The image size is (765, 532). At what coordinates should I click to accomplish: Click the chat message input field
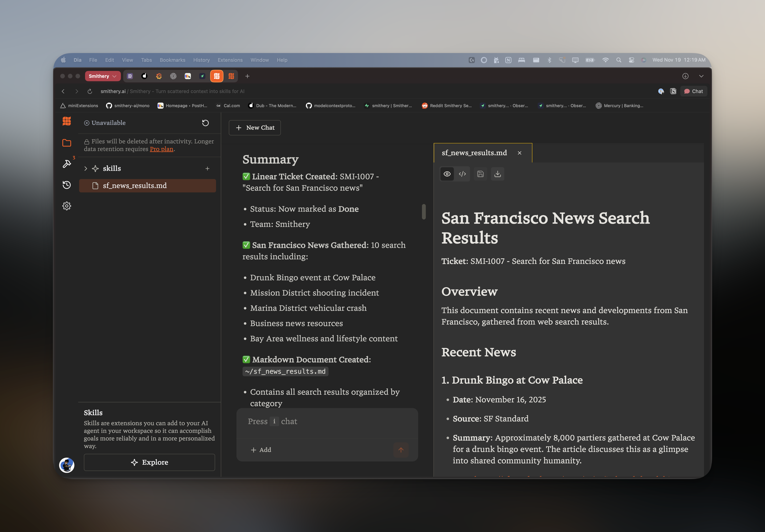coord(327,422)
